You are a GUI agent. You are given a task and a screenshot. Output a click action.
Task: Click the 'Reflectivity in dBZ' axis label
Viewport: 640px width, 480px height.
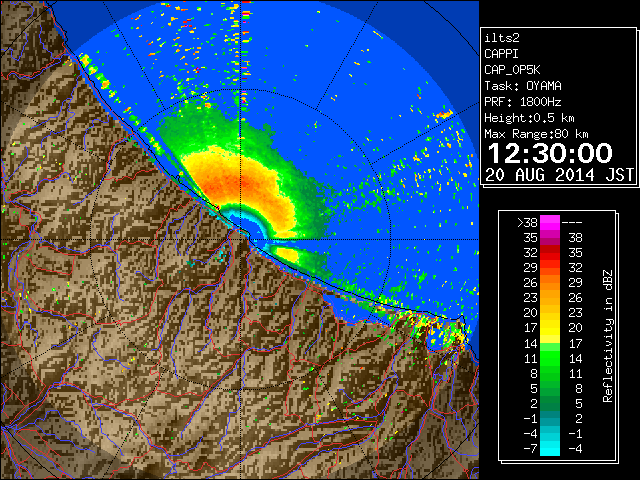point(608,336)
